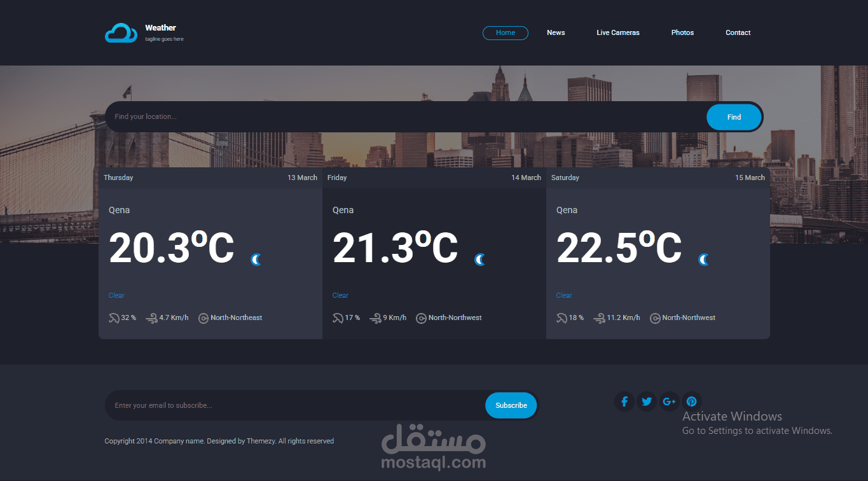Click the Google+ social icon

(x=669, y=401)
